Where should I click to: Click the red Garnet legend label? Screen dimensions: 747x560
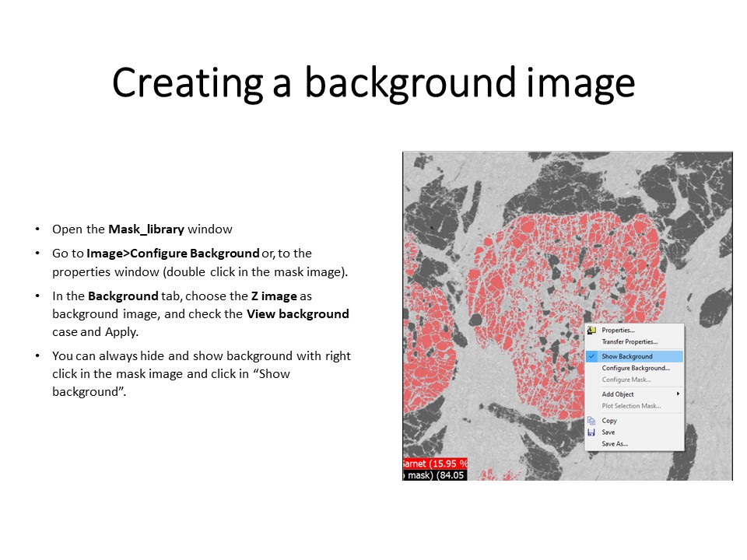pos(435,464)
